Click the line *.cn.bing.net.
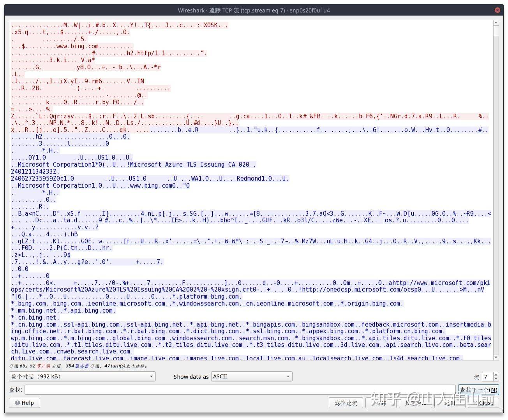Image resolution: width=508 pixels, height=420 pixels. [x=35, y=318]
